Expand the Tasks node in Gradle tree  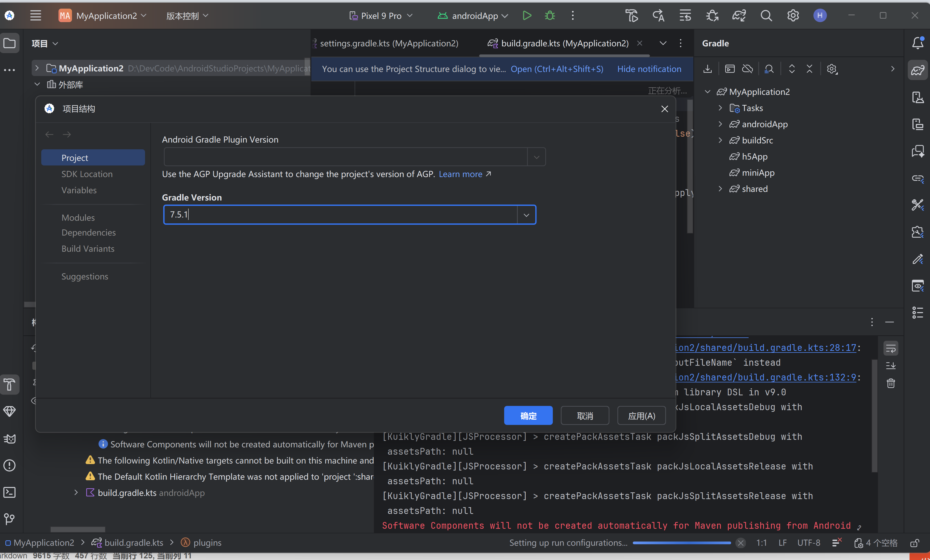pos(720,108)
